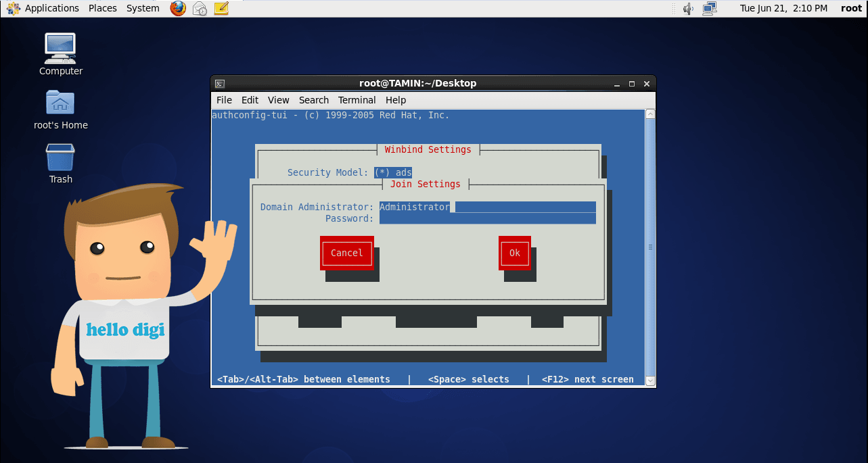Click the terminal window menu icon
The image size is (868, 463).
pyautogui.click(x=220, y=84)
